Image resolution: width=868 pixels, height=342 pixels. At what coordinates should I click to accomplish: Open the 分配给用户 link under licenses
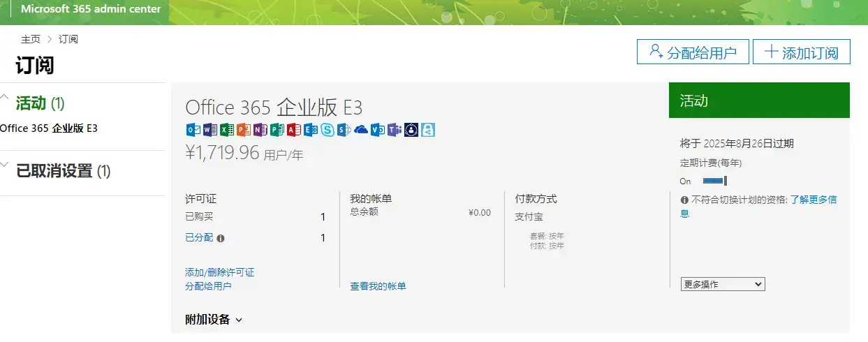pyautogui.click(x=208, y=286)
